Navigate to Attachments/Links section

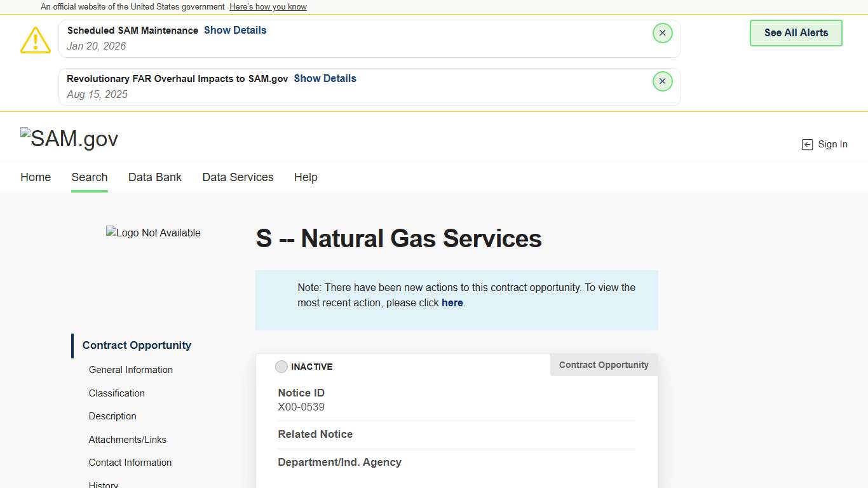128,440
